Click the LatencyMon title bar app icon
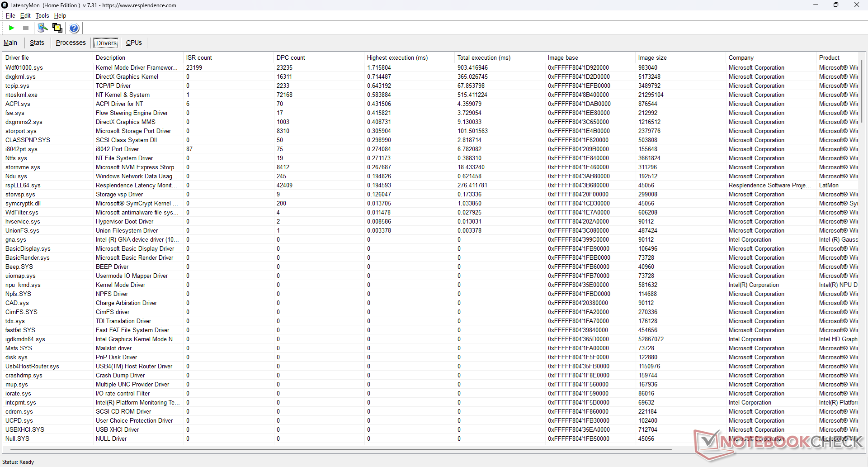This screenshot has height=467, width=868. (x=5, y=5)
